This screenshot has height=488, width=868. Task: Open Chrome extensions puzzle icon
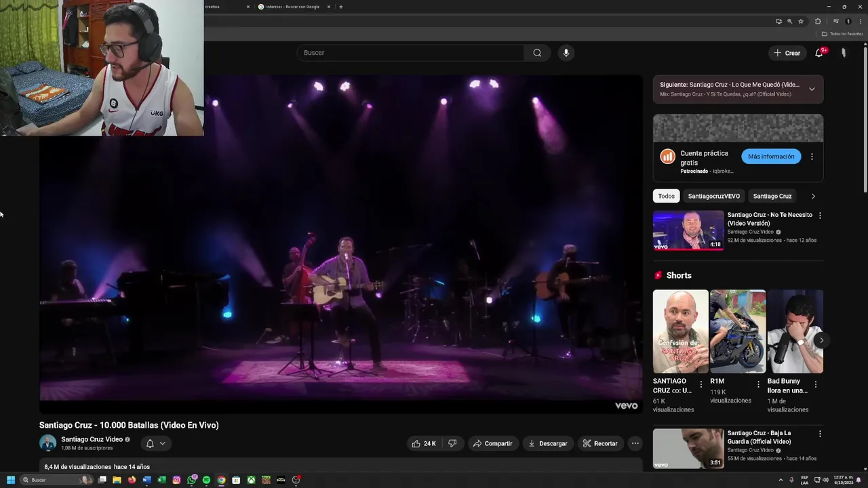pyautogui.click(x=818, y=21)
